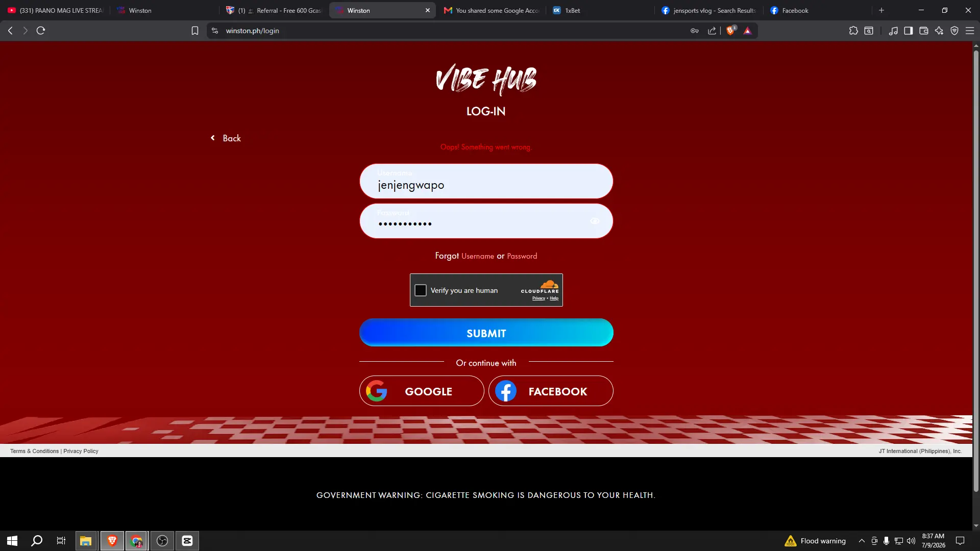Screen dimensions: 980x551
Task: Open the Leo AI sparkle icon
Action: coord(939,31)
